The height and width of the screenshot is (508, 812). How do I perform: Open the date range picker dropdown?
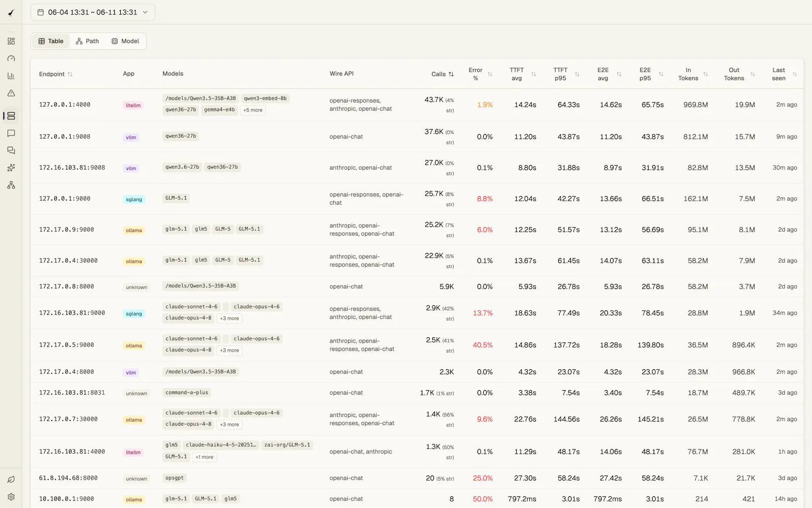click(x=93, y=12)
